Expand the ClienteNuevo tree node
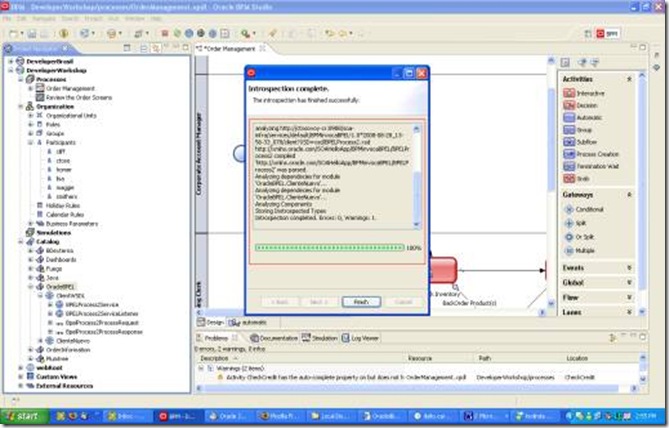669x428 pixels. pos(41,341)
